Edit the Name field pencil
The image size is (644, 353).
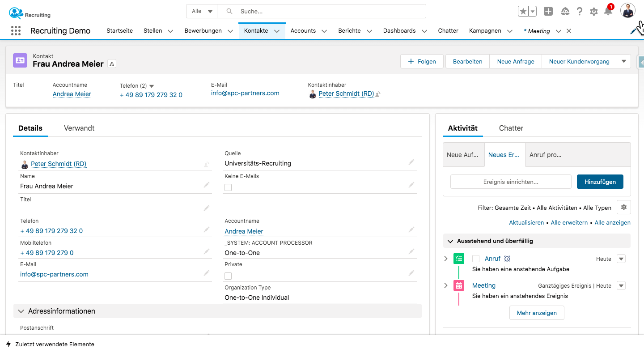[x=207, y=185]
